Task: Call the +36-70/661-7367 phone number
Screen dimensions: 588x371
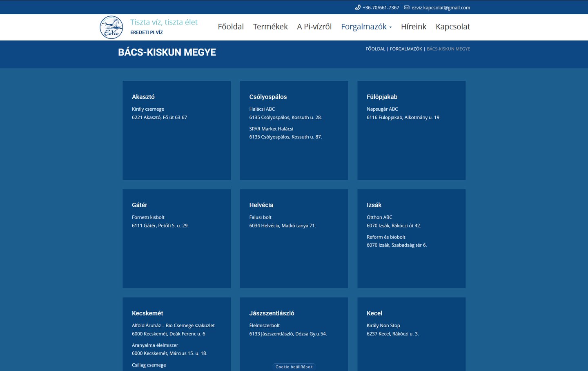Action: tap(381, 7)
